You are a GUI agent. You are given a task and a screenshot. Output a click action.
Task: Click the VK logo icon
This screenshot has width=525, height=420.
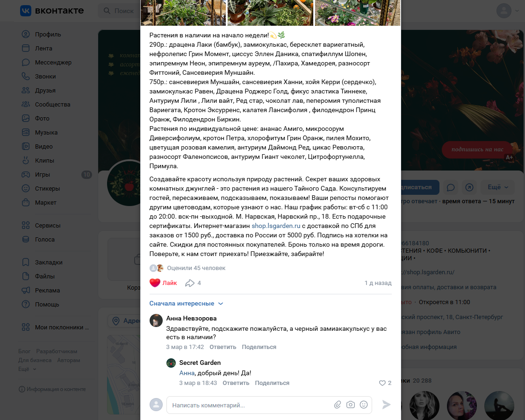26,11
